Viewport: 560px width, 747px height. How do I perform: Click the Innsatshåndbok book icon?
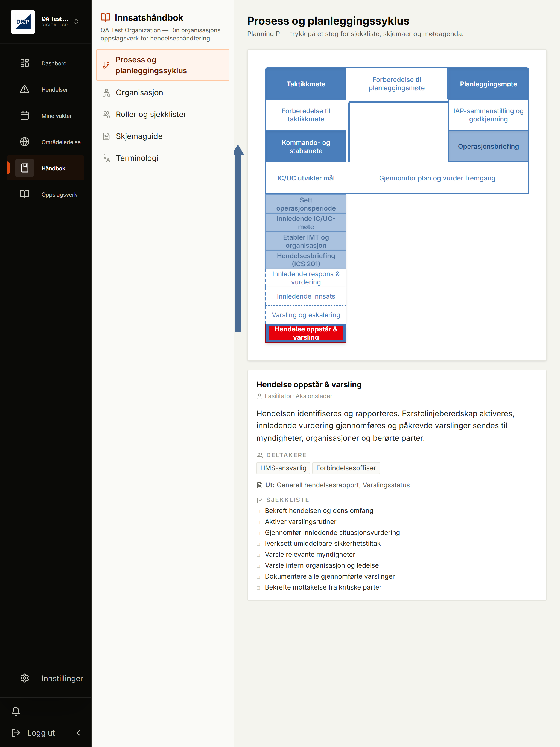pos(106,17)
